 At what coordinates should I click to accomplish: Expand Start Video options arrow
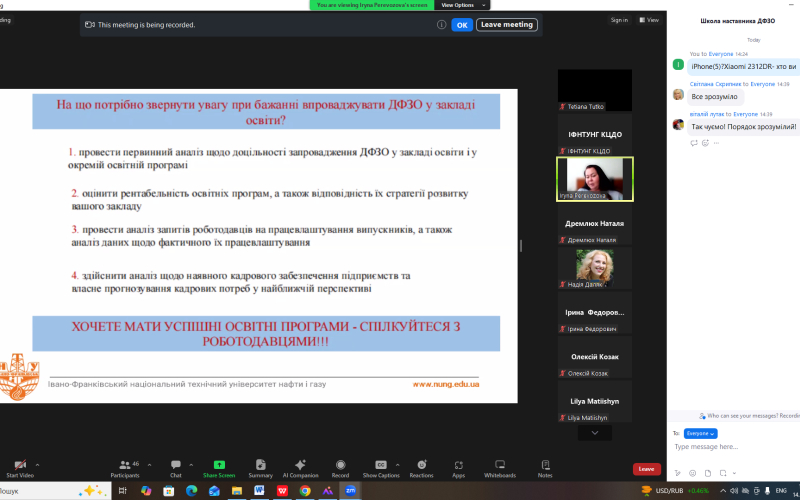37,465
